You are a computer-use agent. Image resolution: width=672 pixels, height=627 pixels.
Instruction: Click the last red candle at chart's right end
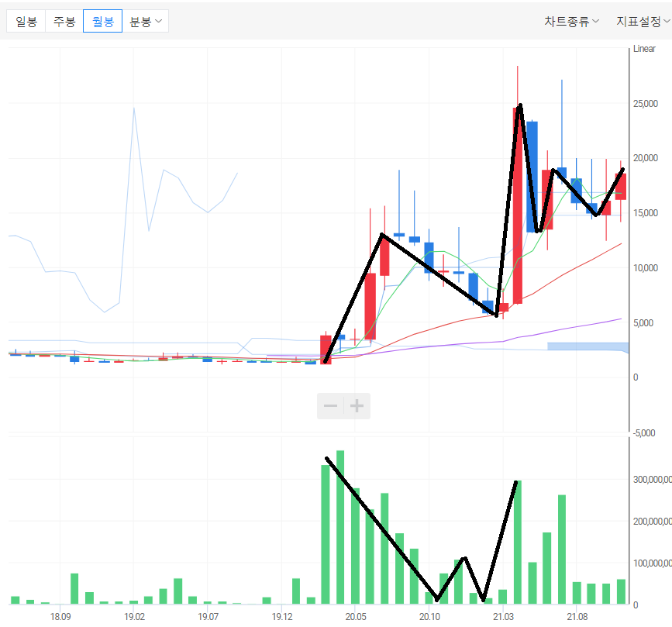[x=621, y=187]
